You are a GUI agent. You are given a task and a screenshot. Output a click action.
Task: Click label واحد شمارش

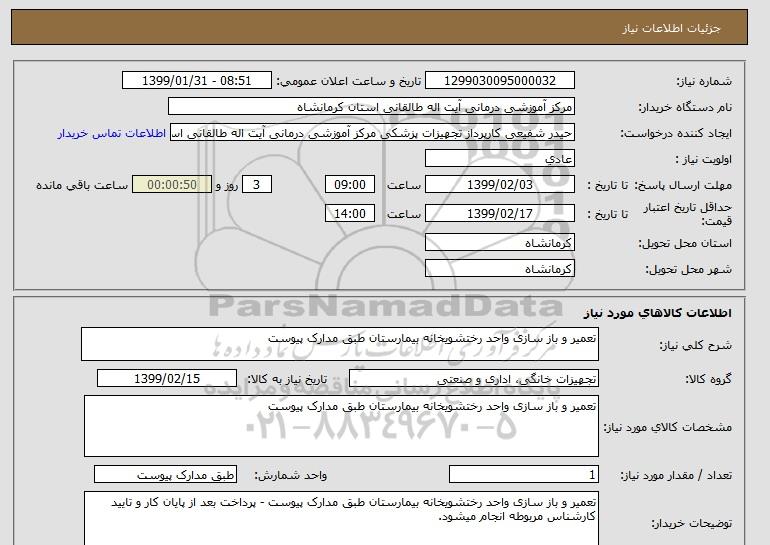pyautogui.click(x=291, y=475)
